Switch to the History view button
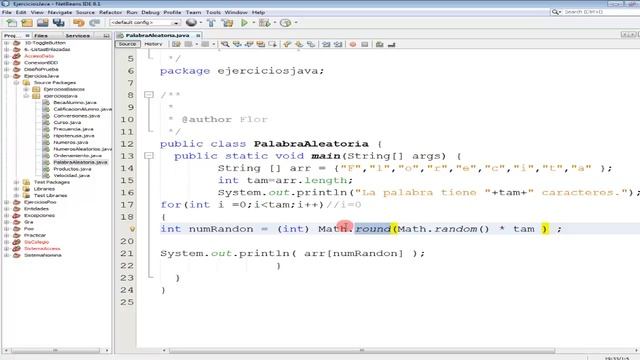The image size is (640, 360). pos(153,44)
